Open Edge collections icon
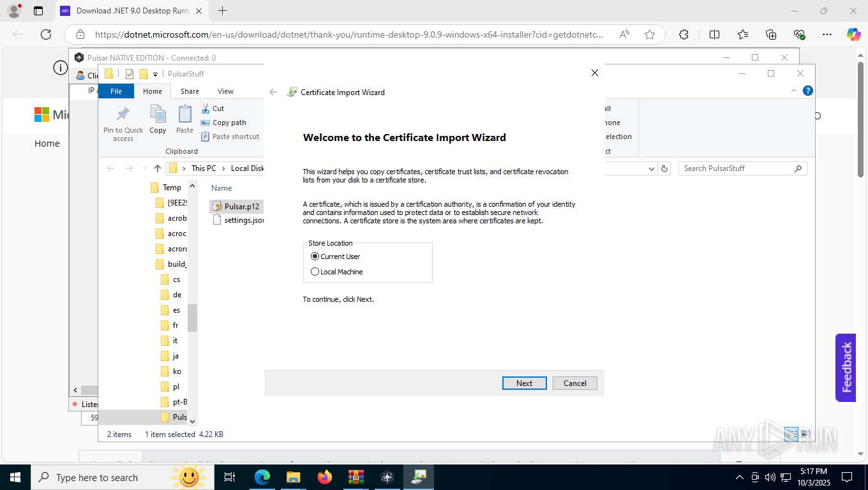This screenshot has width=868, height=490. coord(771,34)
